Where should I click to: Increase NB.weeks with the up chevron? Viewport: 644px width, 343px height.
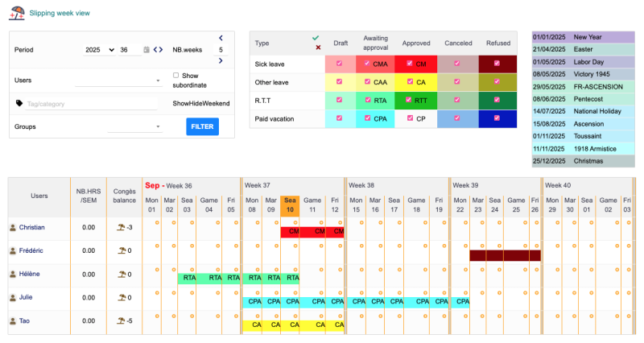(x=221, y=37)
